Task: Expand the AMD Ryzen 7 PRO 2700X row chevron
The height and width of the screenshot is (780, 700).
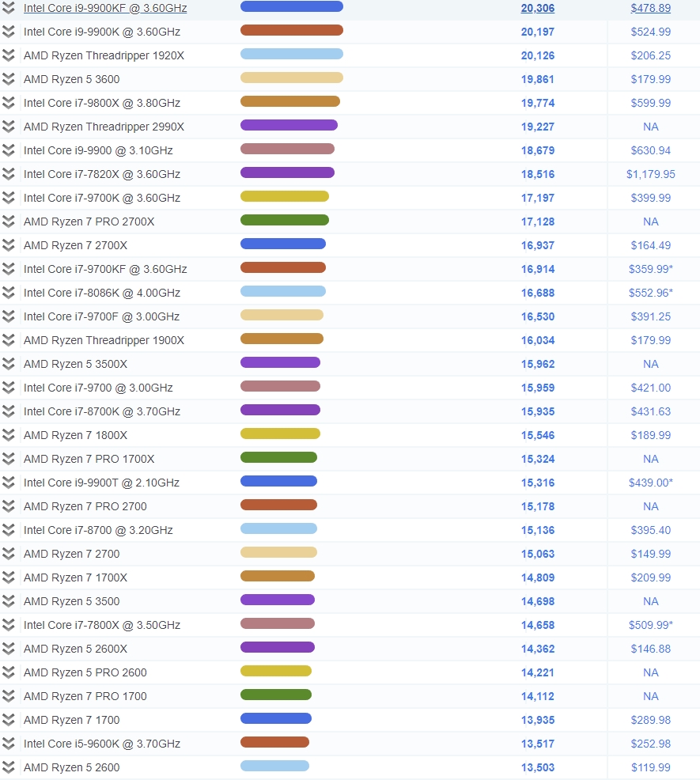Action: (x=9, y=222)
